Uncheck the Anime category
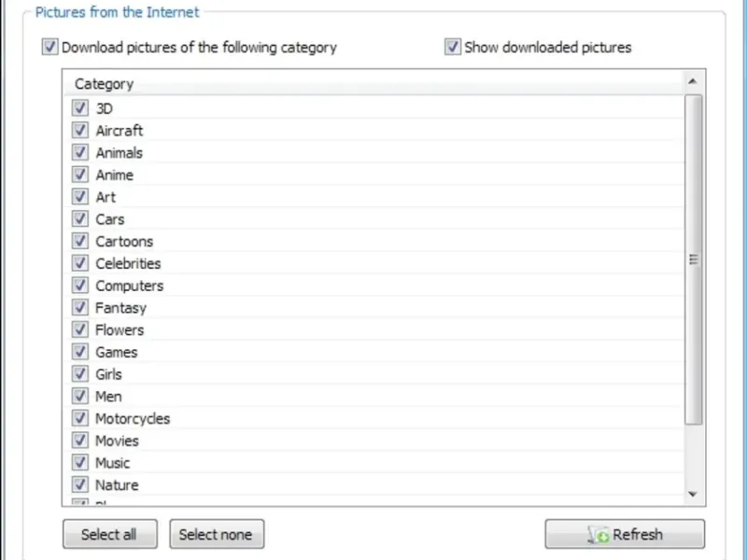The height and width of the screenshot is (560, 747). (x=79, y=175)
